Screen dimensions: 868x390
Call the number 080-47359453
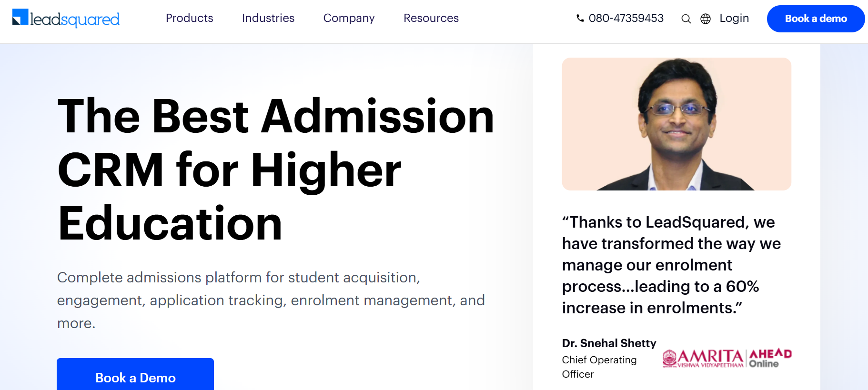pos(626,18)
